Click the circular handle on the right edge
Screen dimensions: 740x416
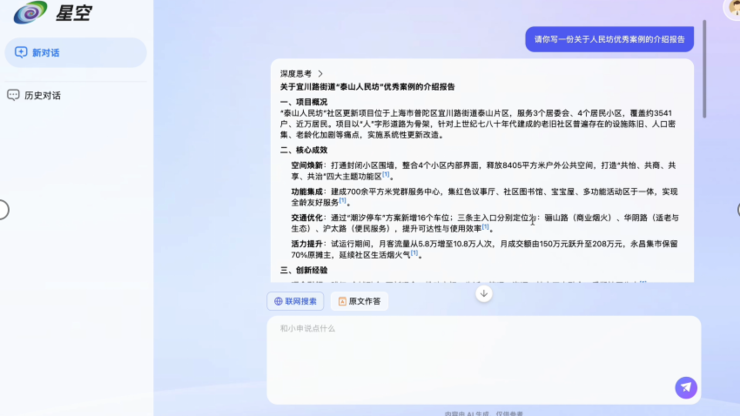pos(737,209)
